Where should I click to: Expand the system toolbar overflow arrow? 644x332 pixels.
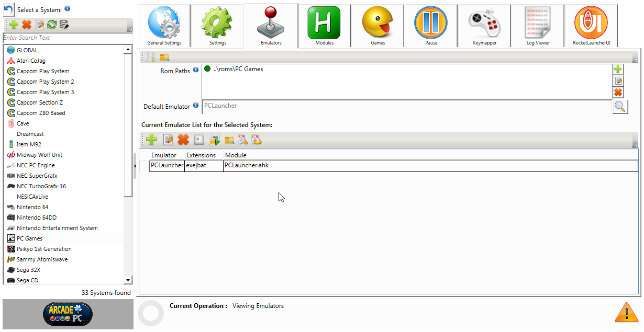point(130,29)
